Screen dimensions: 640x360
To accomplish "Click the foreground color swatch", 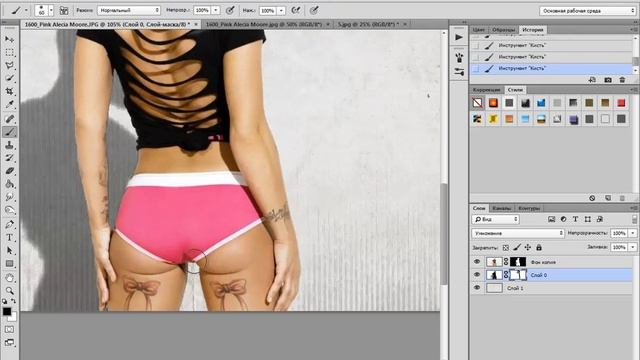I will [7, 311].
